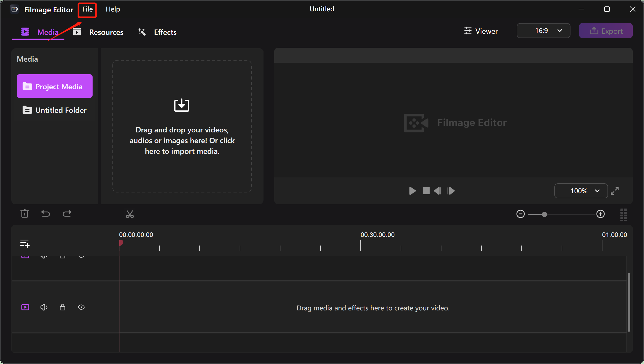Click the 'Media' panel heading text
Image resolution: width=644 pixels, height=364 pixels.
tap(27, 59)
